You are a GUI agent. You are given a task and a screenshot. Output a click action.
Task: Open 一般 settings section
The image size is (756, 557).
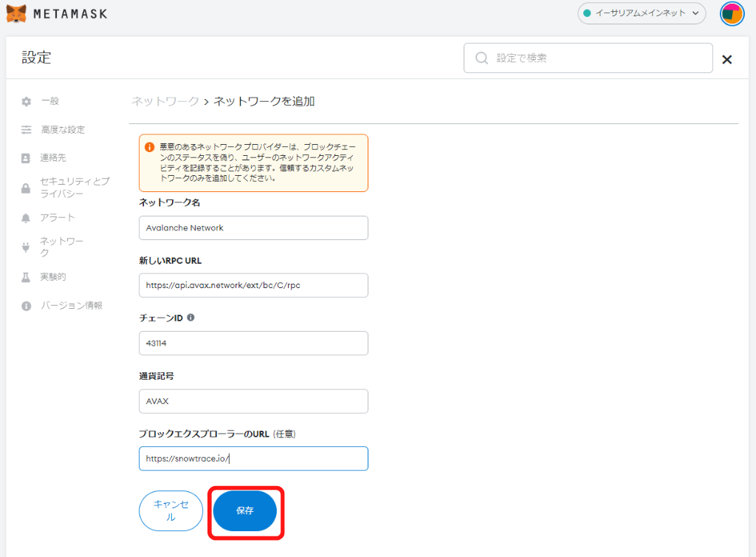tap(50, 101)
